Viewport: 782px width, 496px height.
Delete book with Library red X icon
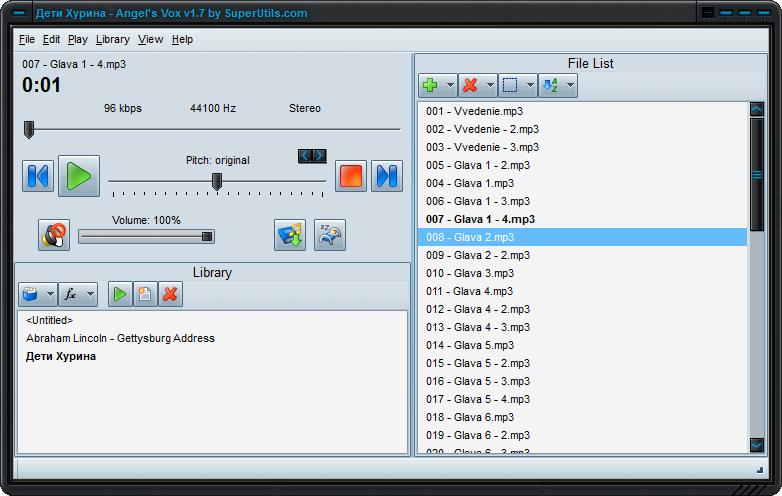pos(170,294)
